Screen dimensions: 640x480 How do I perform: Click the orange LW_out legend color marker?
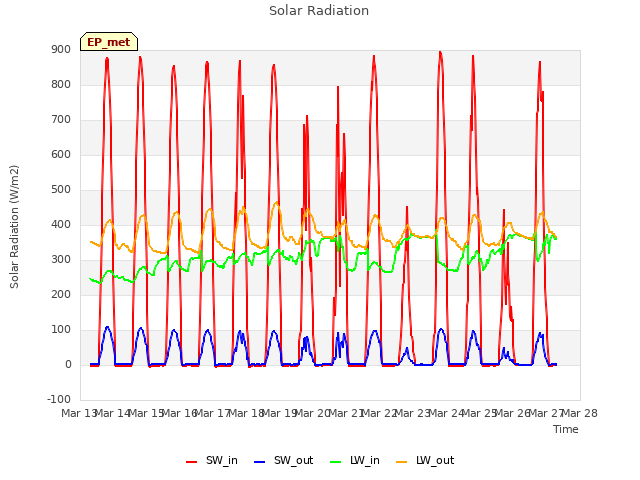pos(402,462)
